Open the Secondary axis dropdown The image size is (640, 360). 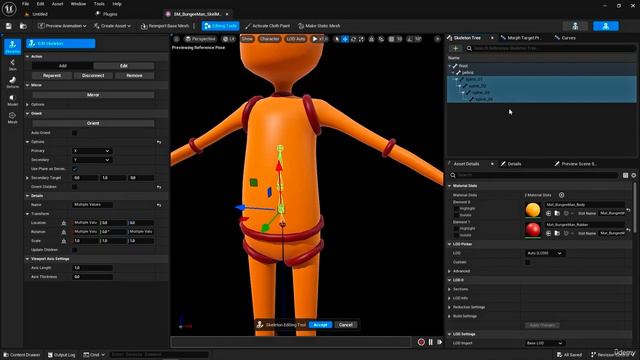pyautogui.click(x=92, y=160)
